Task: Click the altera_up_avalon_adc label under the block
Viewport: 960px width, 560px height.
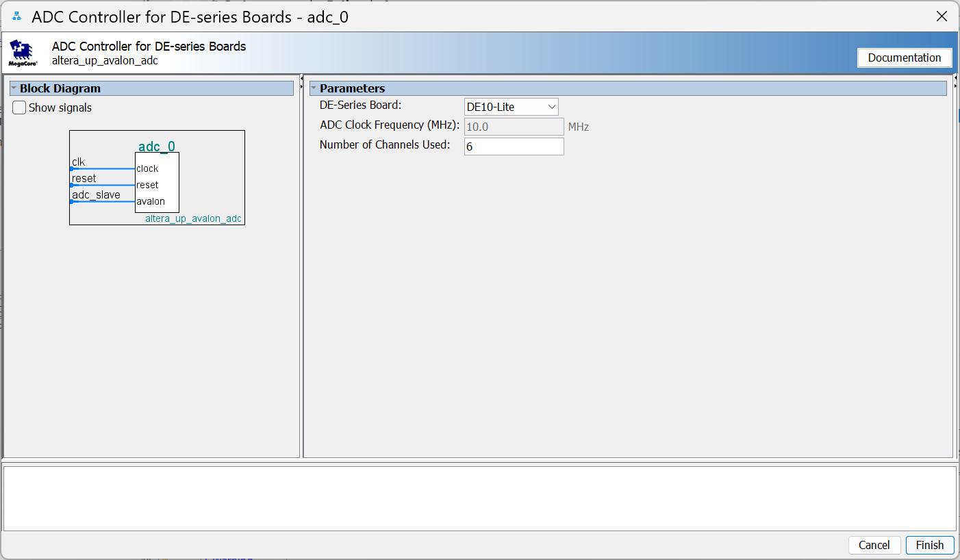Action: [x=193, y=218]
